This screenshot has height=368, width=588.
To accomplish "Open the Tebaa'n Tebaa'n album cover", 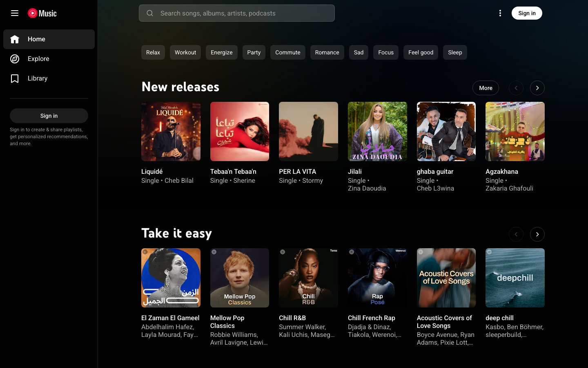I will coord(240,131).
